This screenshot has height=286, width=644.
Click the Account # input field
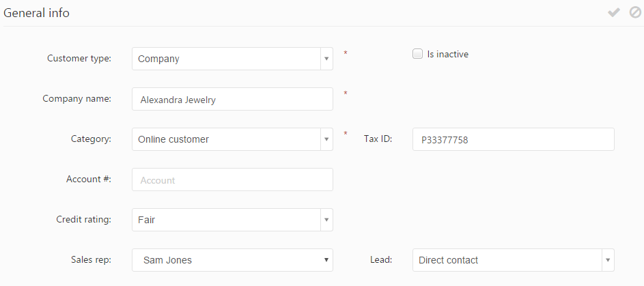click(x=232, y=180)
